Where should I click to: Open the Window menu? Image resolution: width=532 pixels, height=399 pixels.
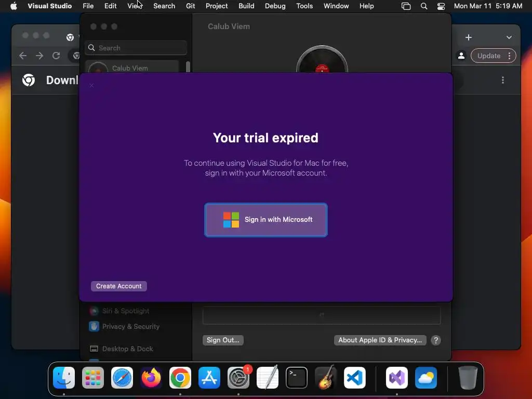coord(336,6)
